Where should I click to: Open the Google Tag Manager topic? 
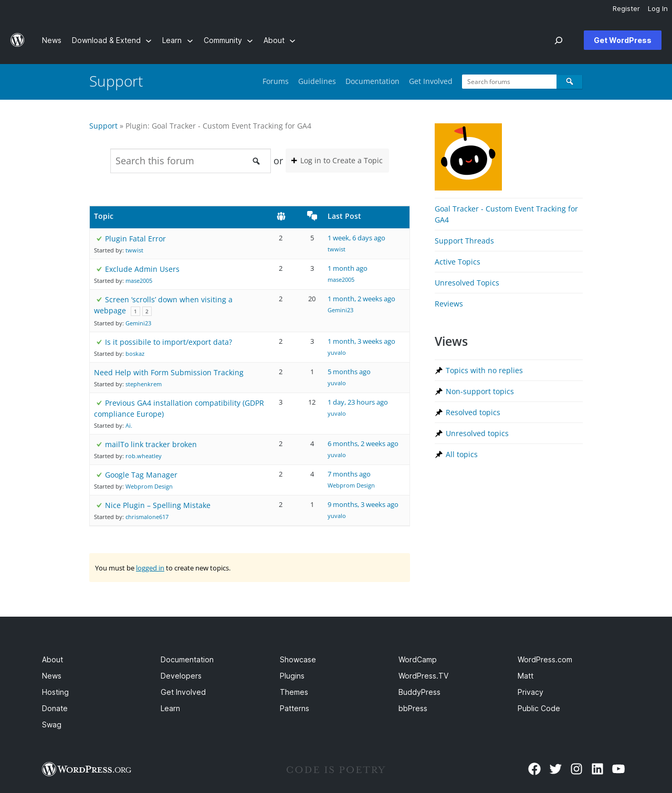tap(141, 475)
